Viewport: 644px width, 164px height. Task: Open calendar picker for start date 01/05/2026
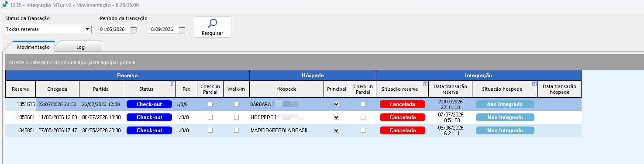point(134,30)
